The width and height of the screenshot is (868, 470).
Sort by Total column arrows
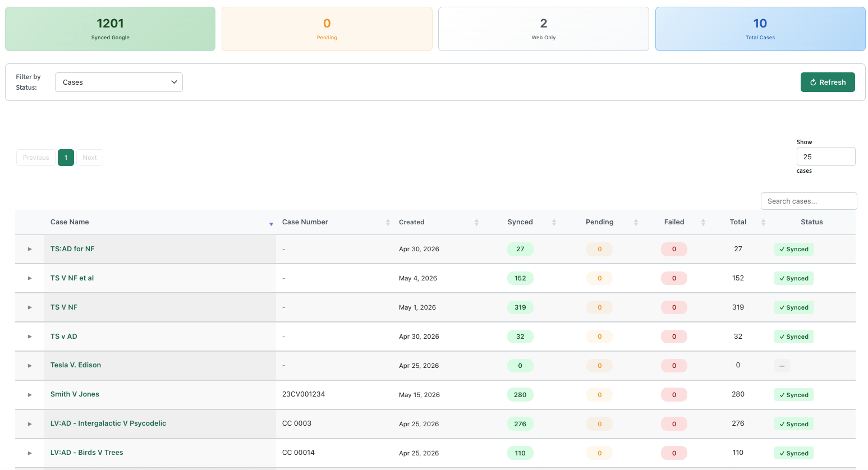[763, 222]
